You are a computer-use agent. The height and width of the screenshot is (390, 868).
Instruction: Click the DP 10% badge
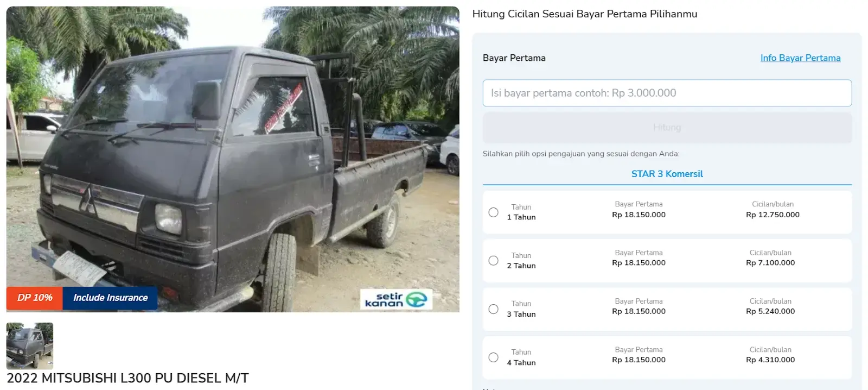click(x=35, y=298)
